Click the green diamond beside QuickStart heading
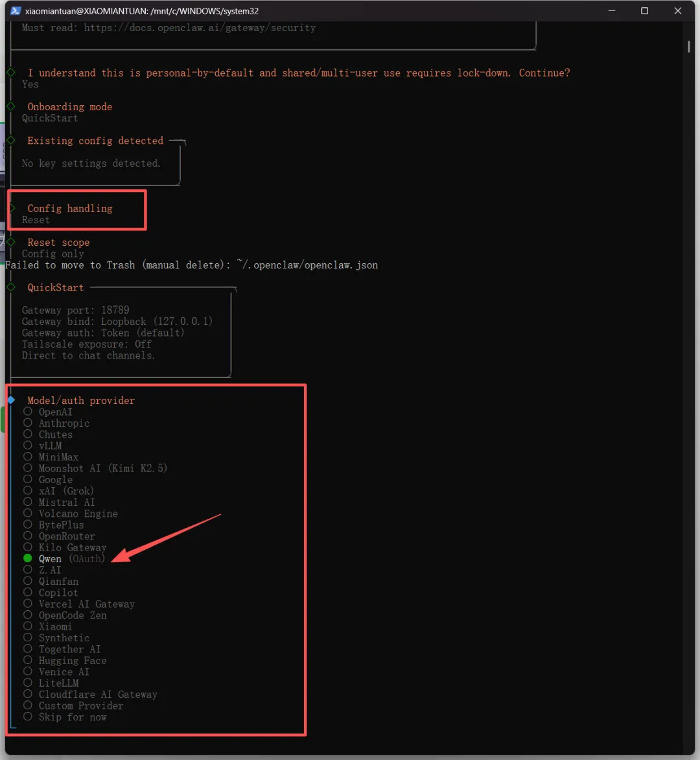 click(10, 287)
